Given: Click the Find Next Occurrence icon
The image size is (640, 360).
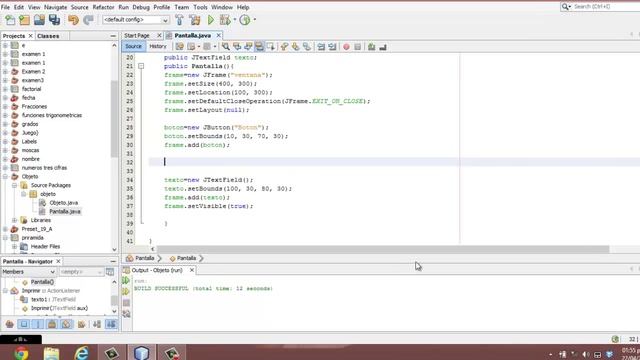Looking at the screenshot, I should click(248, 47).
